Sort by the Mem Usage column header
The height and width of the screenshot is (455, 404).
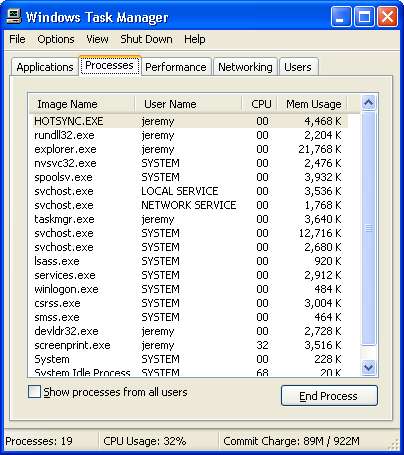tap(312, 104)
